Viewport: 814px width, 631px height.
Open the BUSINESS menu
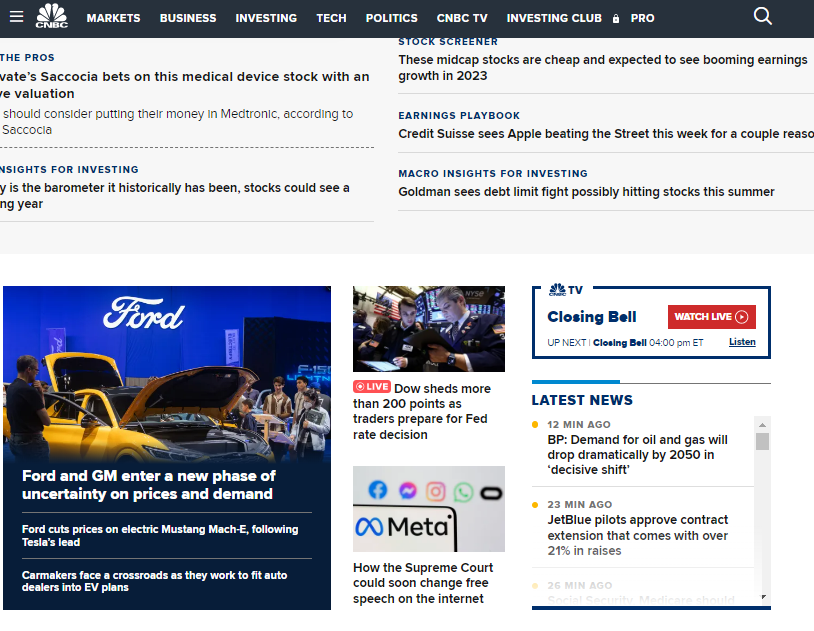pyautogui.click(x=188, y=18)
